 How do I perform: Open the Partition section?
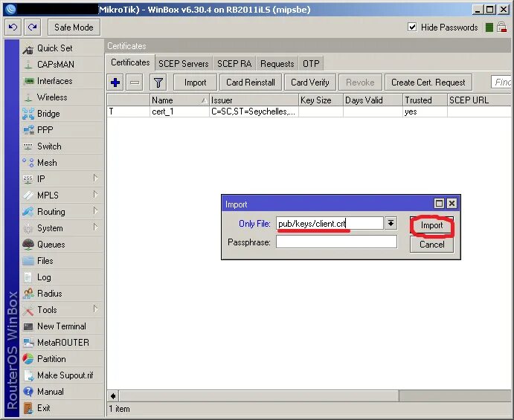[51, 359]
